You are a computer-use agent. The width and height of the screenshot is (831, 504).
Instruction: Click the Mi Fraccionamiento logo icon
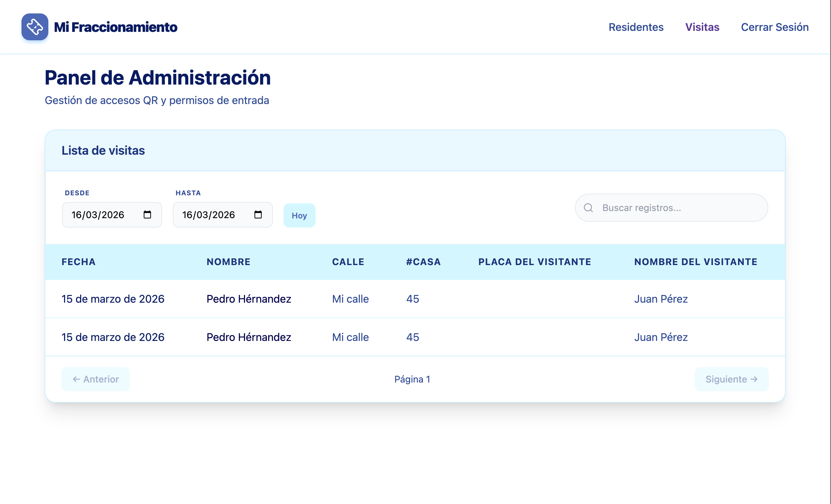35,27
